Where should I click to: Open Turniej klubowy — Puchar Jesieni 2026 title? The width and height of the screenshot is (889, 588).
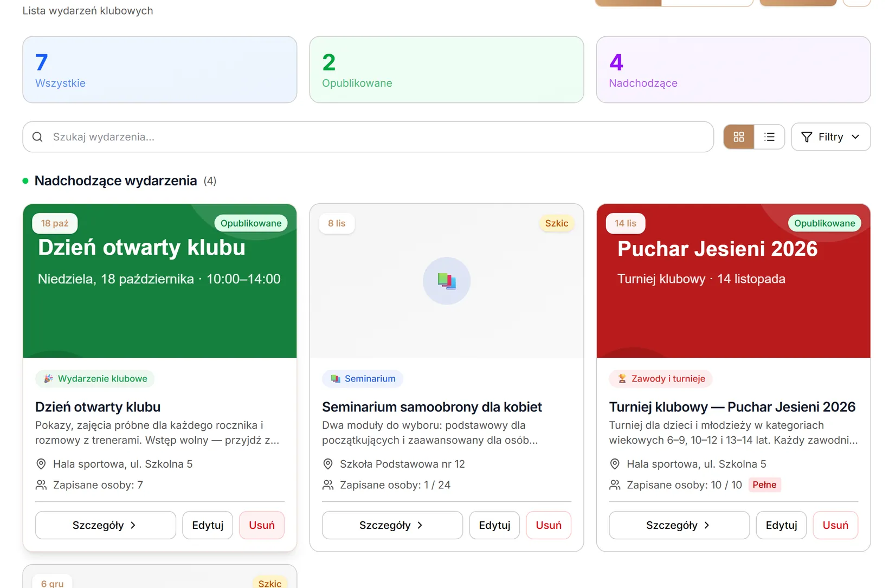click(732, 407)
